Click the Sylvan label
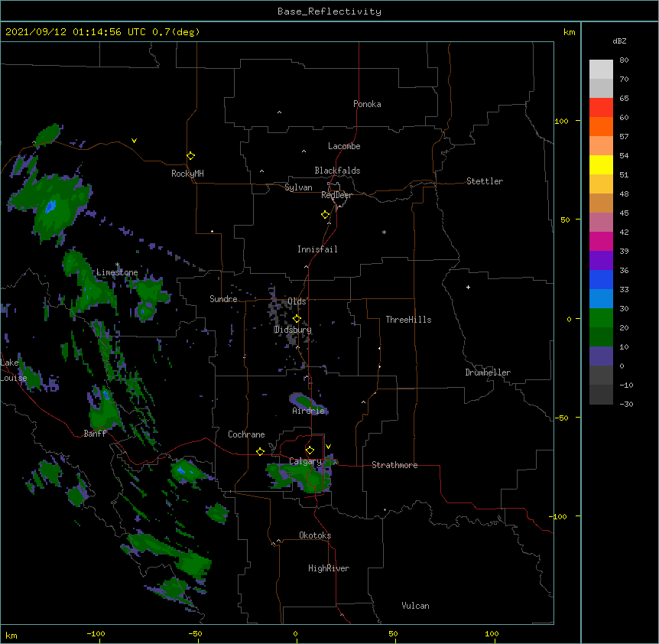The image size is (659, 644). click(298, 187)
